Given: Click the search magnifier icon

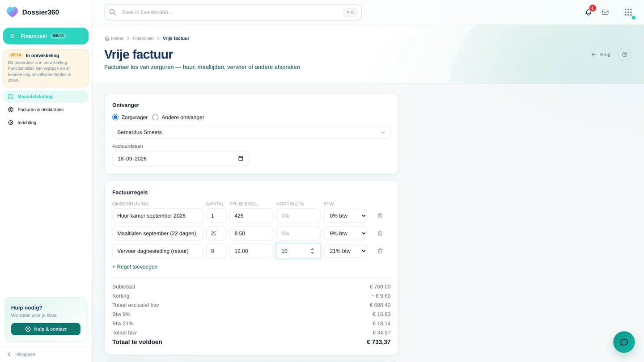Looking at the screenshot, I should pyautogui.click(x=113, y=13).
